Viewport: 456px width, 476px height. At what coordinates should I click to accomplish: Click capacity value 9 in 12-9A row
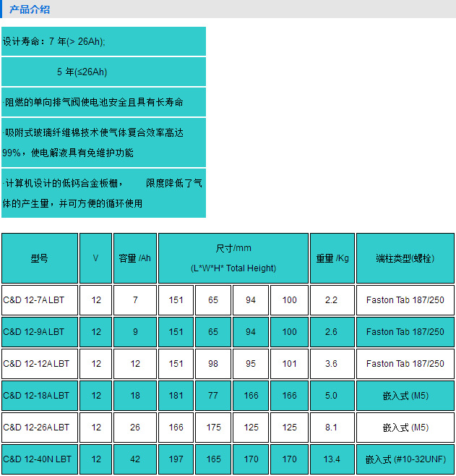135,332
